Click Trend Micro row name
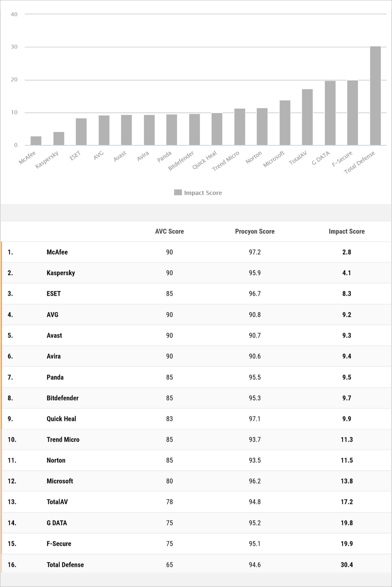 [x=63, y=439]
